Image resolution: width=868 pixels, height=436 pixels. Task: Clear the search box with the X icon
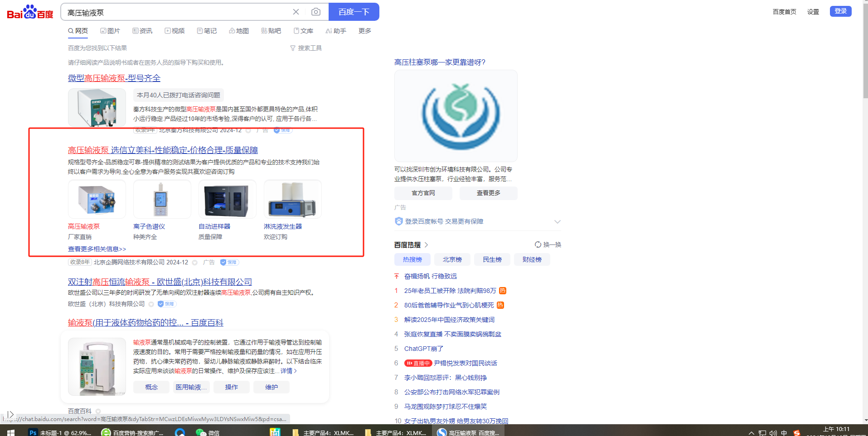296,12
